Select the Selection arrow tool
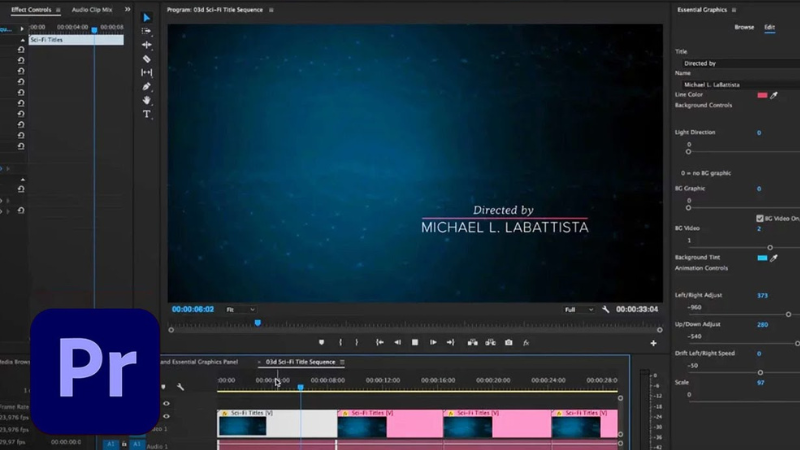The width and height of the screenshot is (800, 450). [146, 18]
